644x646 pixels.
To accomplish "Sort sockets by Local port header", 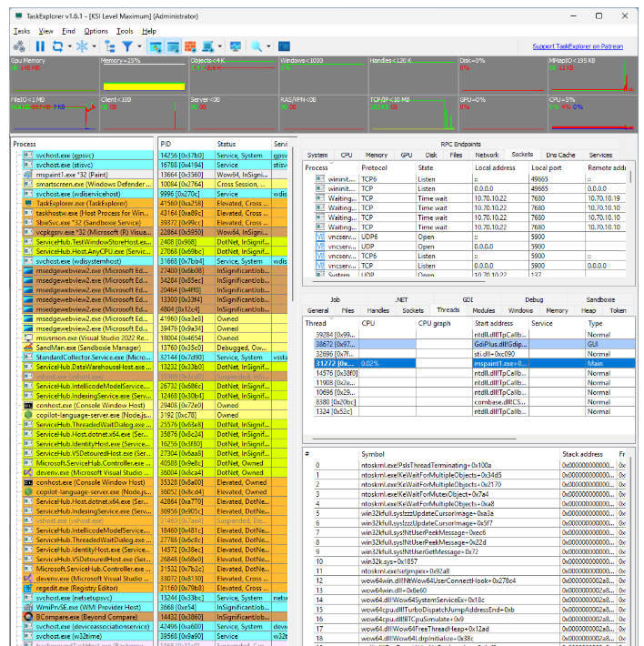I will [x=557, y=168].
